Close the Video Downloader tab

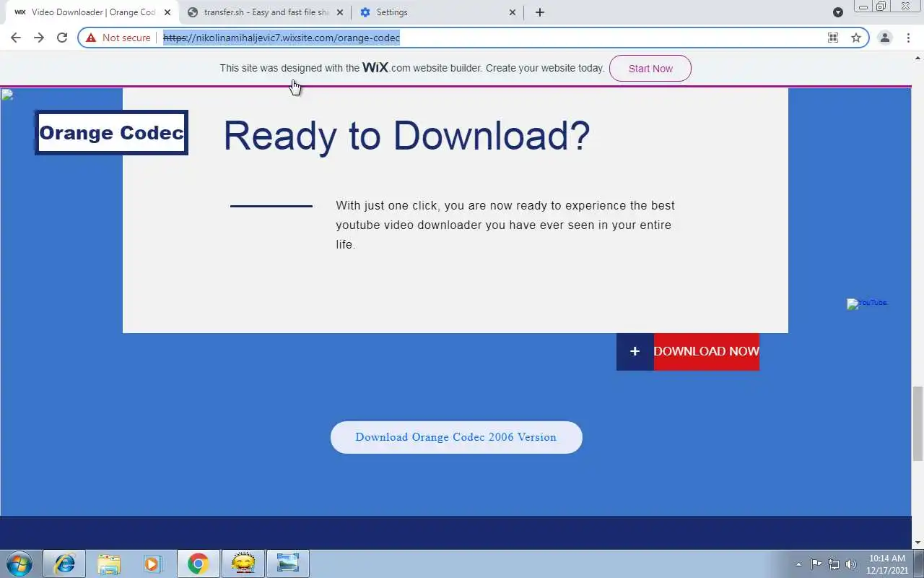167,12
